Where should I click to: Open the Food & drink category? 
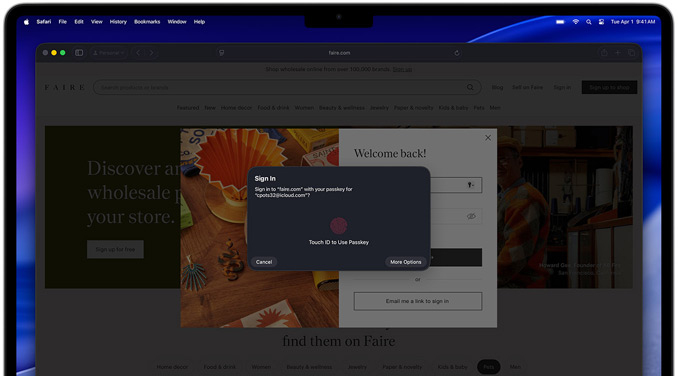273,108
